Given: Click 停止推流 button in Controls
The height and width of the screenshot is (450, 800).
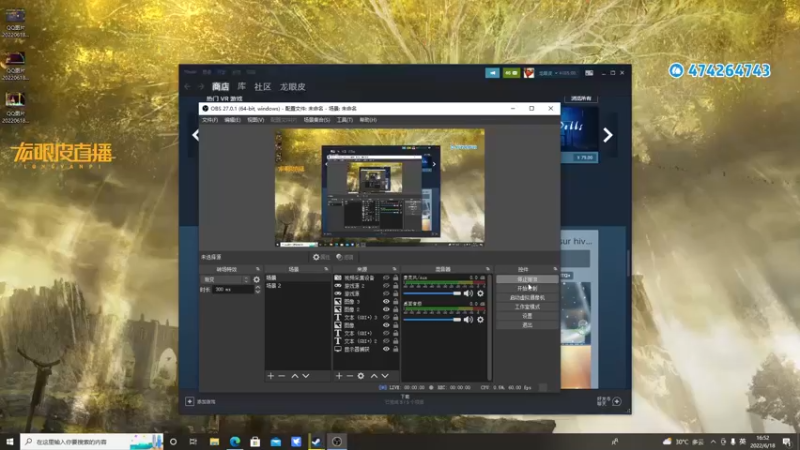Looking at the screenshot, I should coord(527,280).
